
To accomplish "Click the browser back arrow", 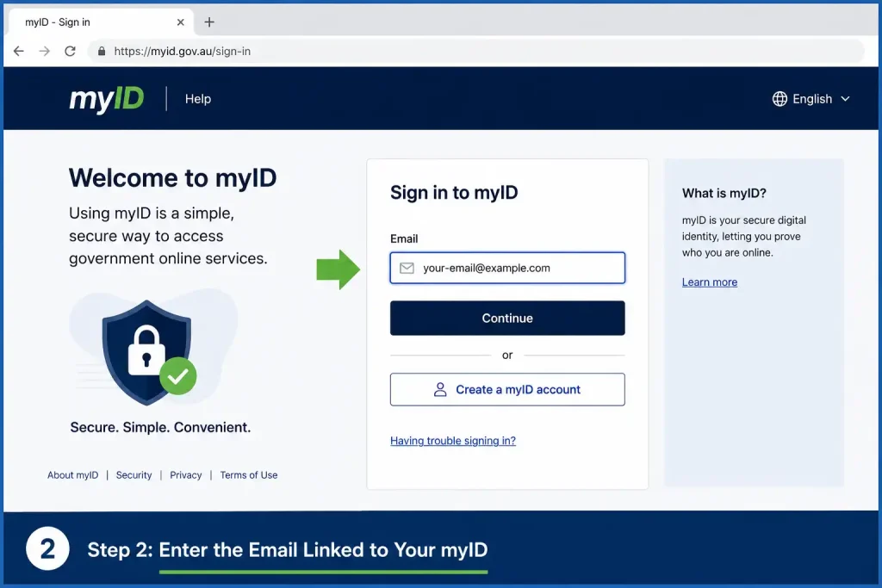I will point(19,51).
